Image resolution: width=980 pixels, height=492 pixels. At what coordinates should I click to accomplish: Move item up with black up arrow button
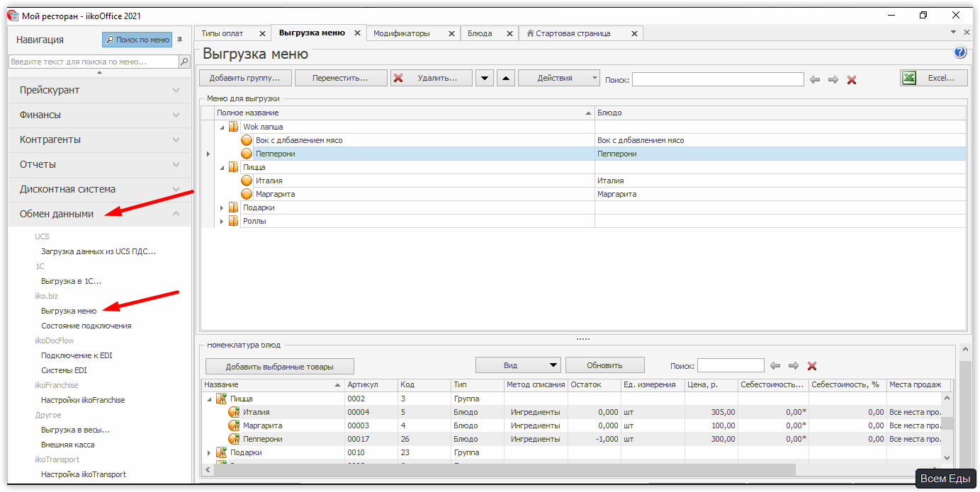(x=505, y=78)
